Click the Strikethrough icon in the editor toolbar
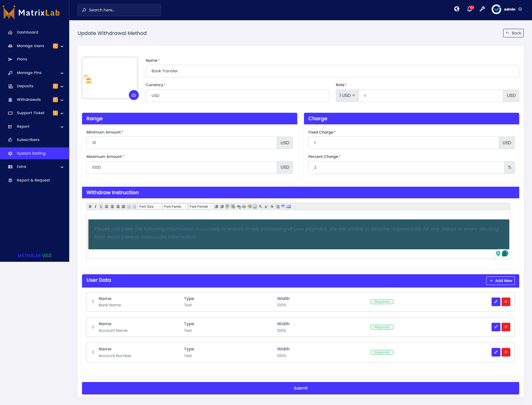 point(272,206)
